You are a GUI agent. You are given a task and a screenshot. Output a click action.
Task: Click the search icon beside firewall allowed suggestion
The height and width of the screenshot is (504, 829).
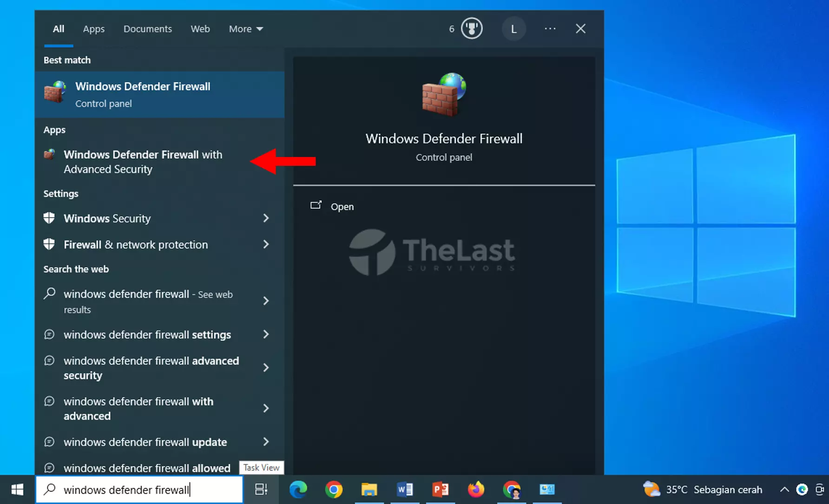tap(49, 468)
